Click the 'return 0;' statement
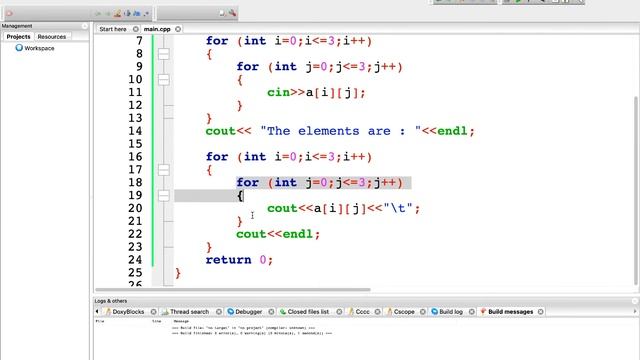 [239, 260]
